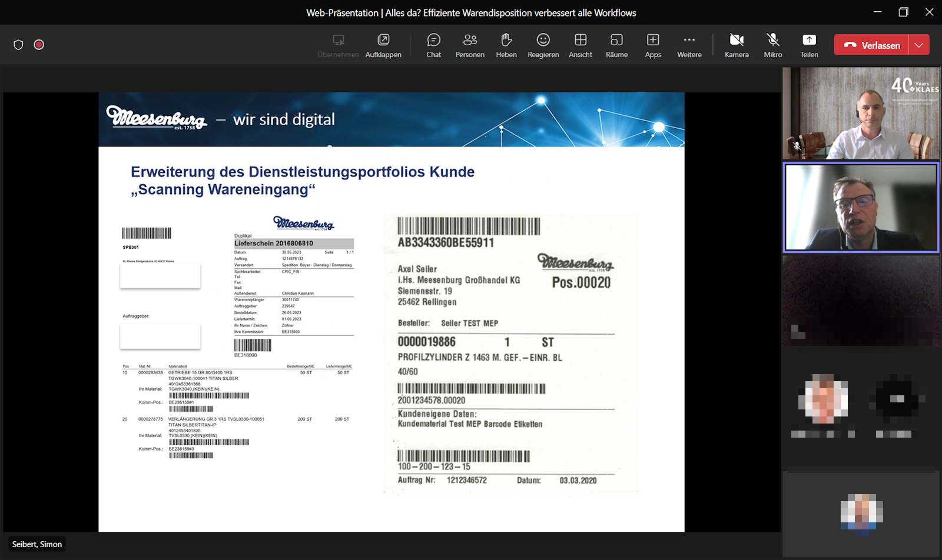Open the Räume breakout rooms
Image resolution: width=942 pixels, height=560 pixels.
pyautogui.click(x=616, y=45)
